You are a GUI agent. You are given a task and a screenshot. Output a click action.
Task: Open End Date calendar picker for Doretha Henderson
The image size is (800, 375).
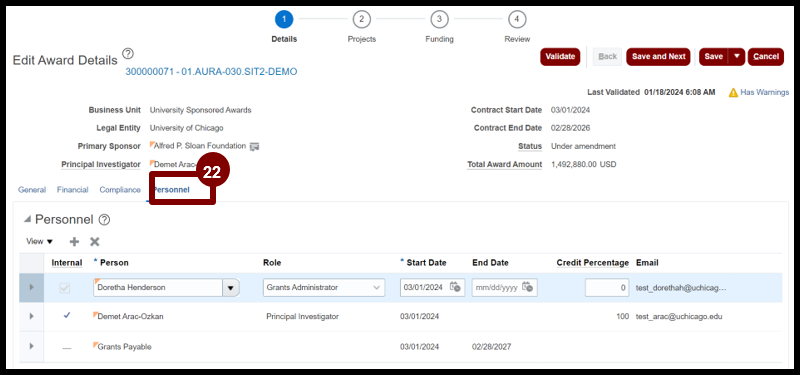pyautogui.click(x=528, y=287)
